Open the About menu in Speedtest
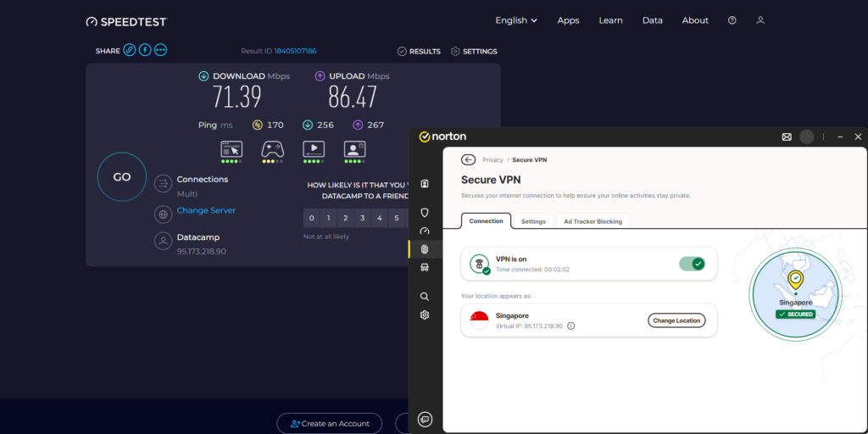This screenshot has width=868, height=434. [695, 20]
